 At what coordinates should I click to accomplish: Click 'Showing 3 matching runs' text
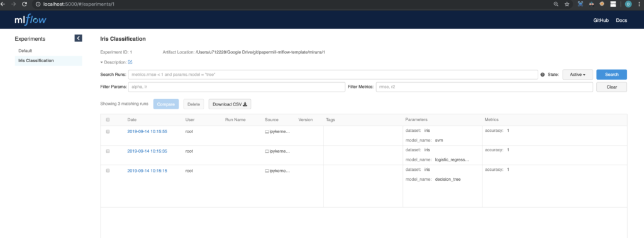coord(124,104)
